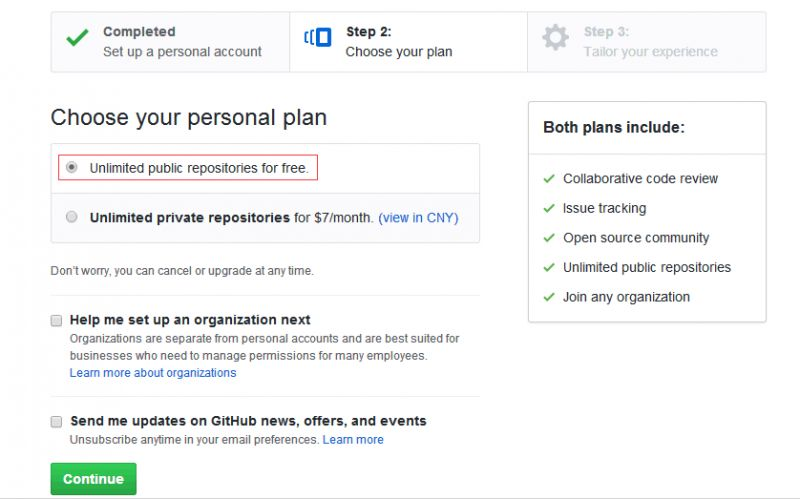
Task: Open Step 3 Tailor your experience tab
Action: coord(646,42)
